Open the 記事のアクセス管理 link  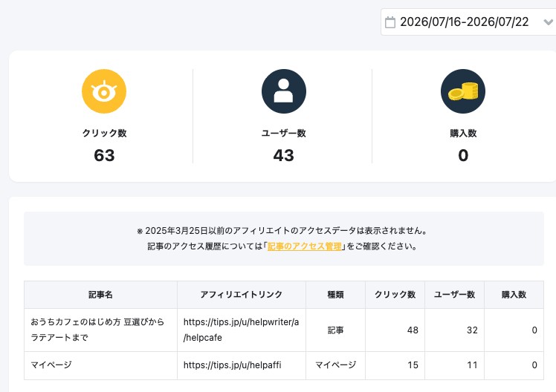tap(304, 246)
